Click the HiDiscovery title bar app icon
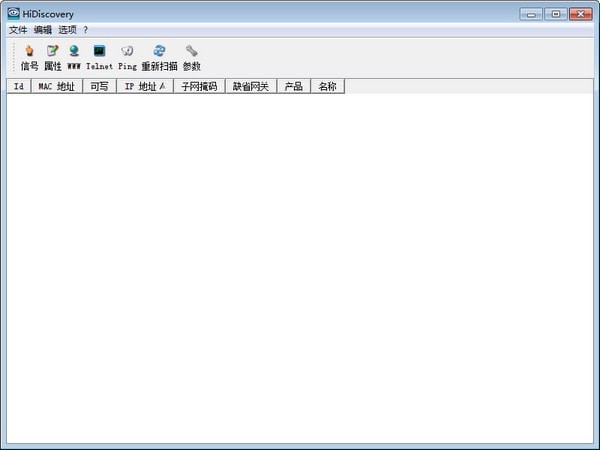The height and width of the screenshot is (450, 600). pyautogui.click(x=13, y=14)
